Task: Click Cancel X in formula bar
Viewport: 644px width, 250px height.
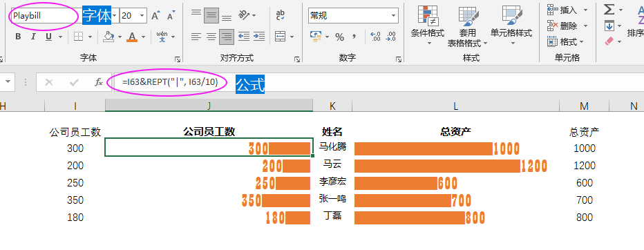Action: [x=49, y=82]
